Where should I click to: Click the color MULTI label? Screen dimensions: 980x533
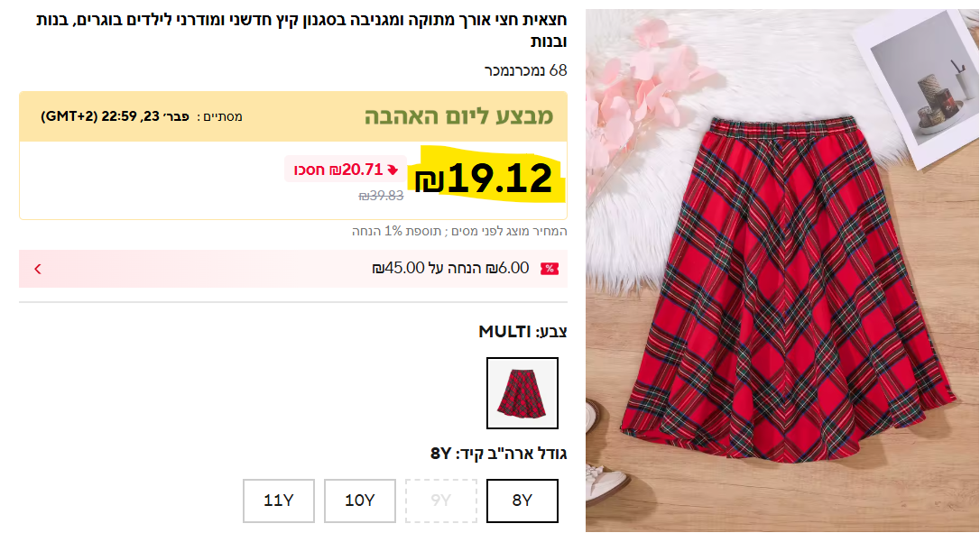pos(522,332)
